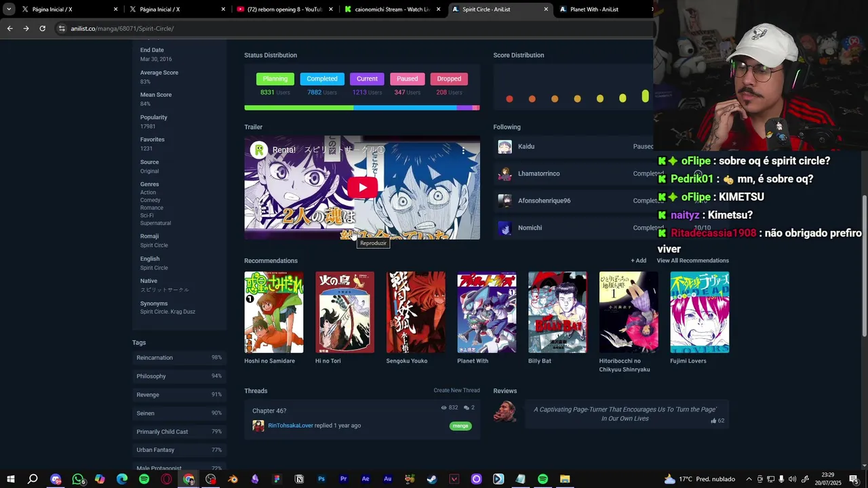Switch to the YouTube reborn opening 8 tab
Viewport: 868px width, 488px height.
[283, 9]
